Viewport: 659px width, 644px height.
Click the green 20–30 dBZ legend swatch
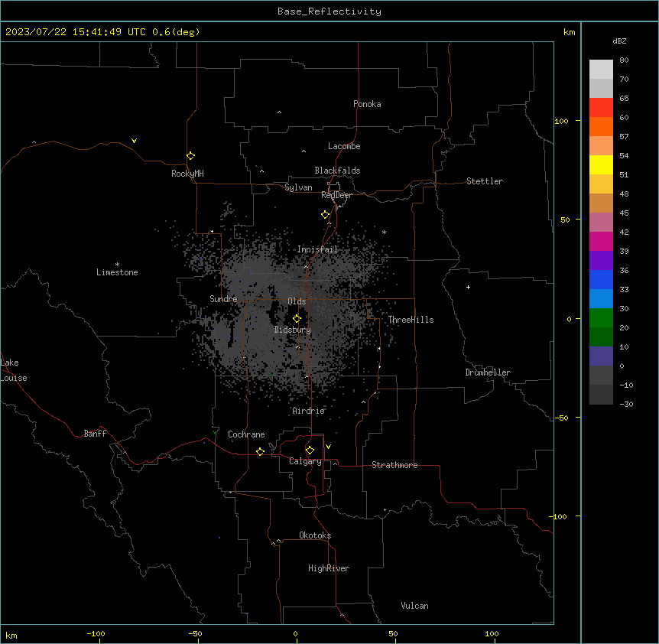click(x=601, y=318)
